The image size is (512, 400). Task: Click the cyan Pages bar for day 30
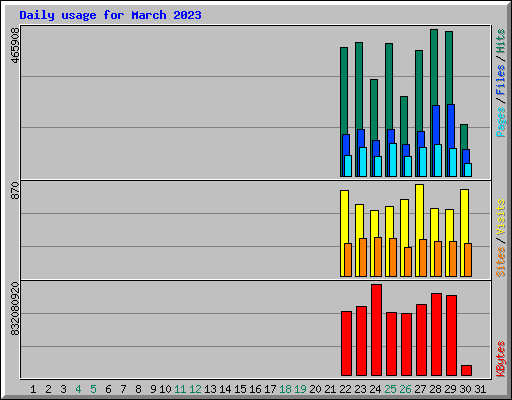click(468, 170)
